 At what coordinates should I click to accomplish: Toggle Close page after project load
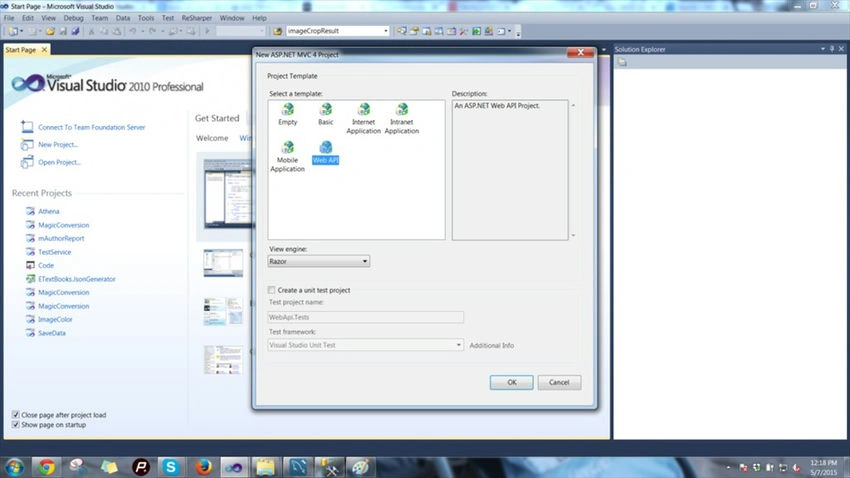(16, 415)
